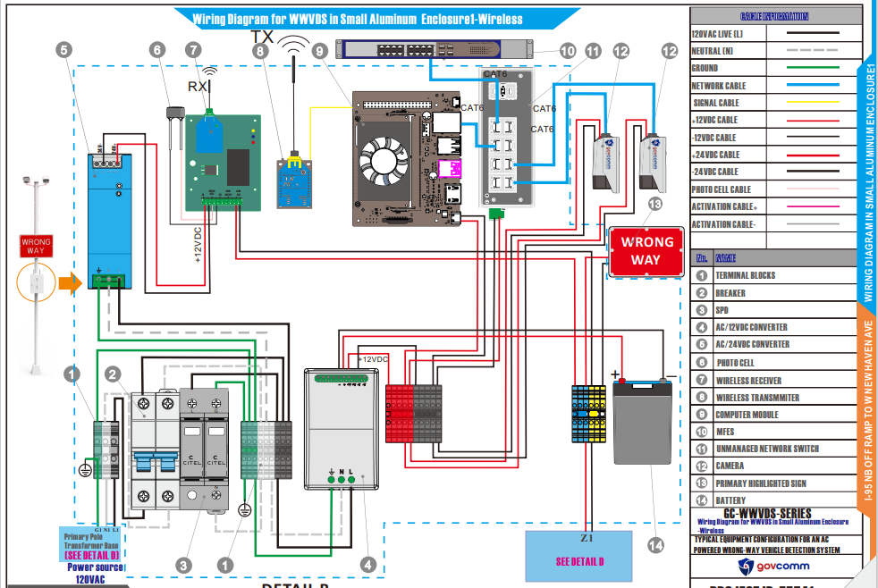The width and height of the screenshot is (878, 588).
Task: Click callout number 5 circle
Action: click(x=63, y=50)
